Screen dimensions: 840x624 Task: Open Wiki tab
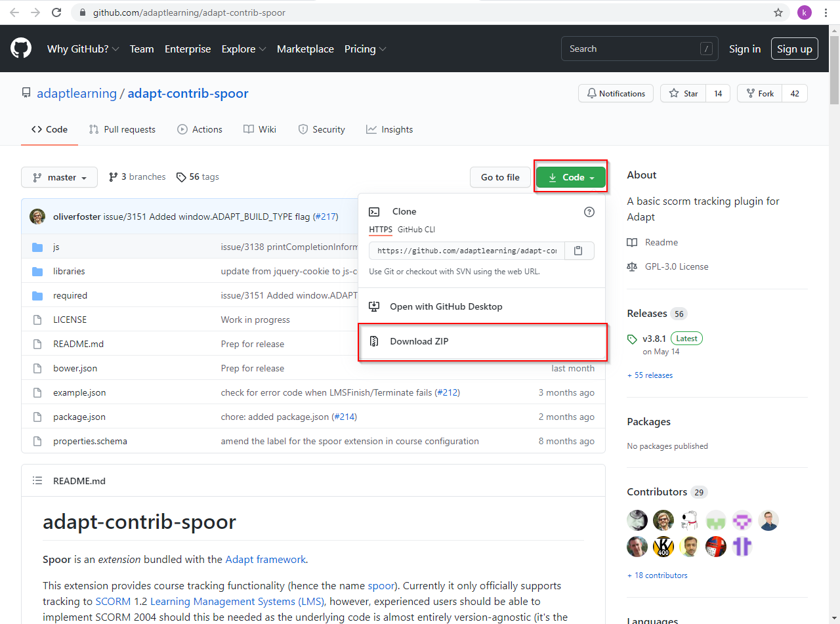(260, 129)
